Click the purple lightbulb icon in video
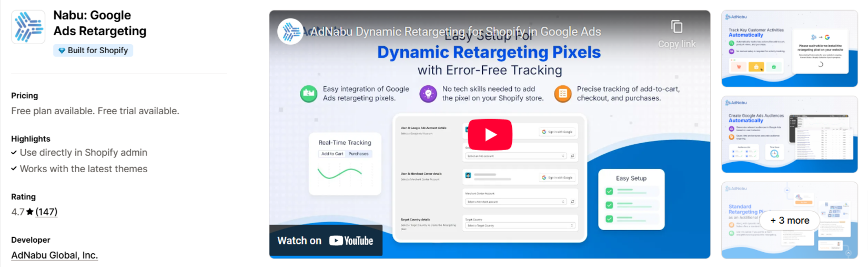Image resolution: width=868 pixels, height=267 pixels. [428, 94]
